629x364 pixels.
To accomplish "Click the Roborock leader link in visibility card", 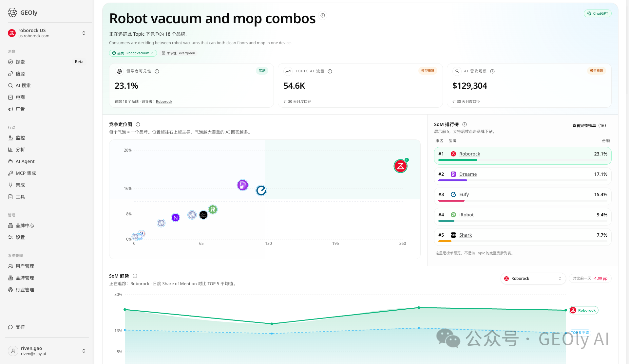I will click(x=164, y=101).
